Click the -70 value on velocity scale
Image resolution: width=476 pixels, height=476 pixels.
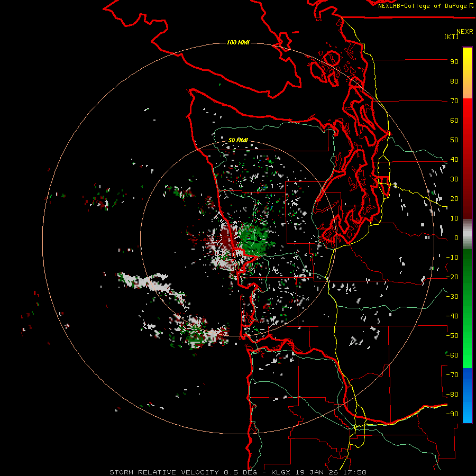pyautogui.click(x=452, y=375)
